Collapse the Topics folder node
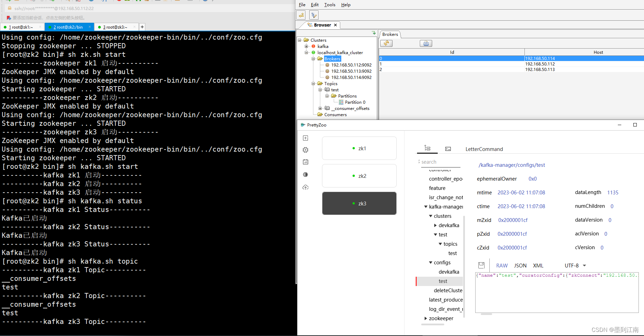The width and height of the screenshot is (644, 336). click(313, 83)
